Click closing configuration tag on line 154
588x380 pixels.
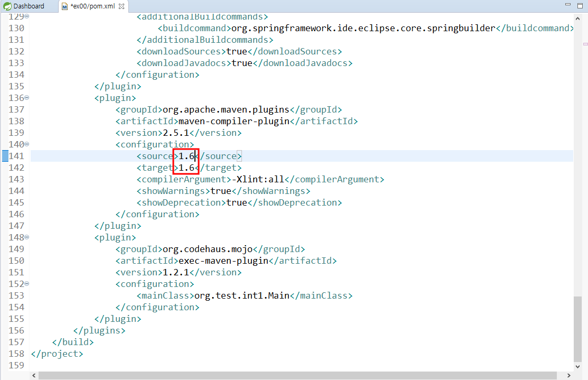pos(157,307)
